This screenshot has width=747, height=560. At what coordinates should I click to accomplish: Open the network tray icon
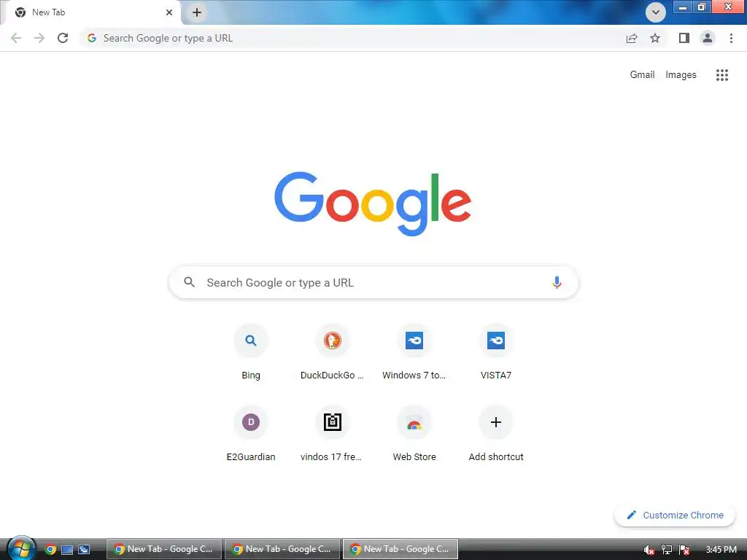[x=667, y=550]
